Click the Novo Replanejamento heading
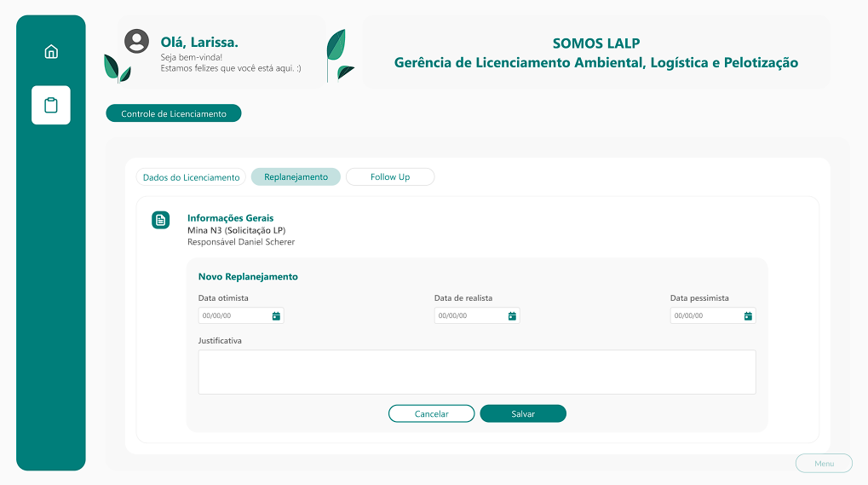Image resolution: width=868 pixels, height=485 pixels. [x=248, y=276]
